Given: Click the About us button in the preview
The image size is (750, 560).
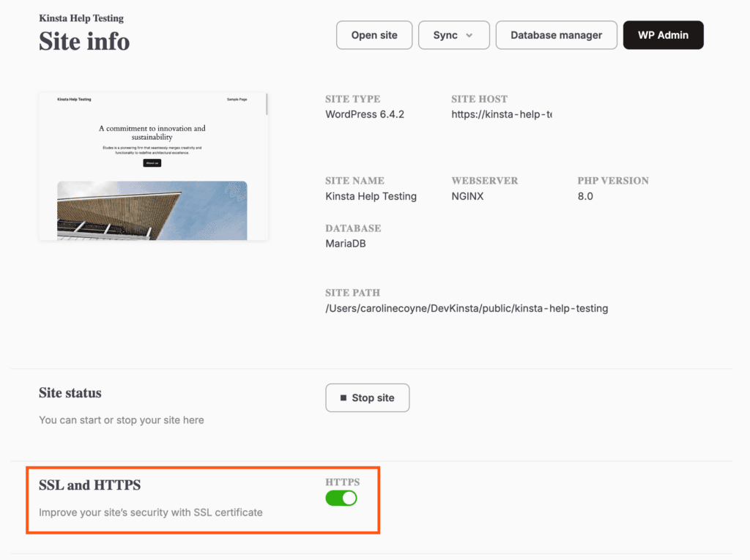Looking at the screenshot, I should click(x=152, y=163).
